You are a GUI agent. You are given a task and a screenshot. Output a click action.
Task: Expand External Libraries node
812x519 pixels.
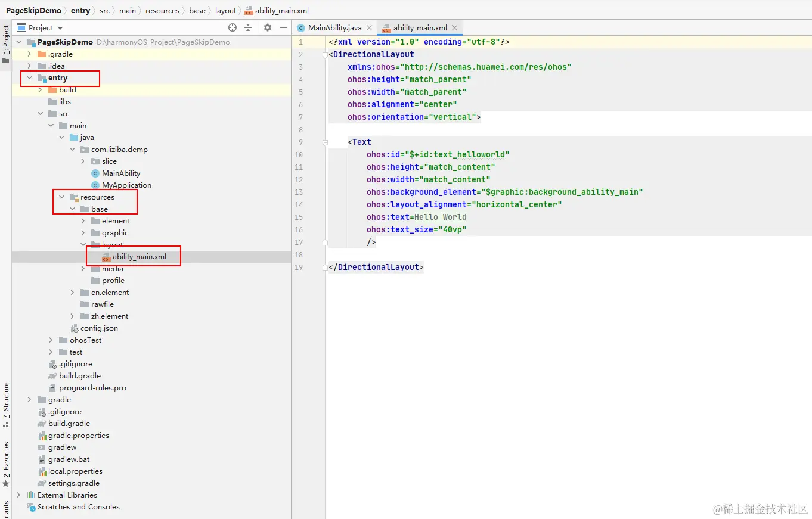click(x=18, y=495)
